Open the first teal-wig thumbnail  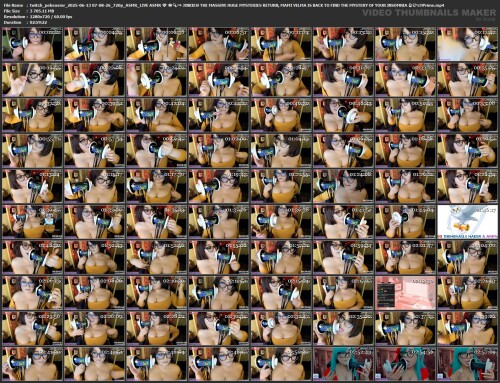[343, 364]
